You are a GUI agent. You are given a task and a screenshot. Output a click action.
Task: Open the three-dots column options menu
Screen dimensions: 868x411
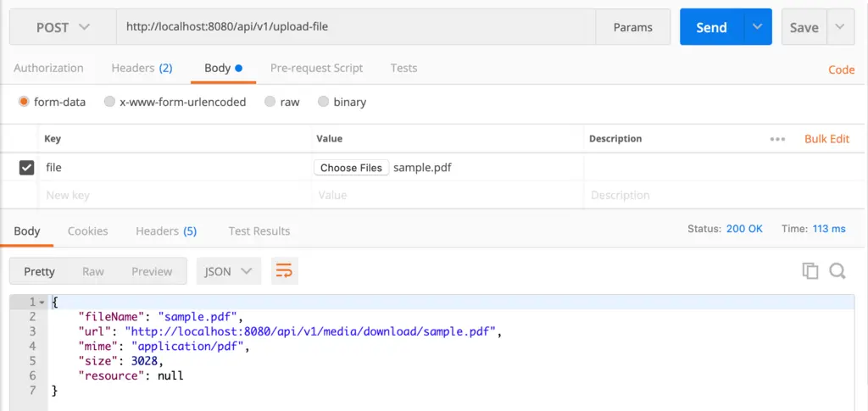click(778, 139)
